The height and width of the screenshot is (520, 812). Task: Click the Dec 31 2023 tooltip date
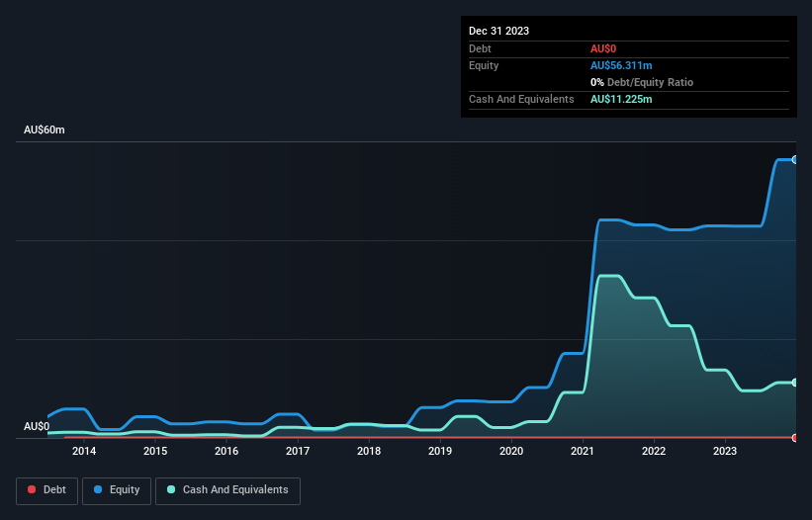click(x=498, y=31)
